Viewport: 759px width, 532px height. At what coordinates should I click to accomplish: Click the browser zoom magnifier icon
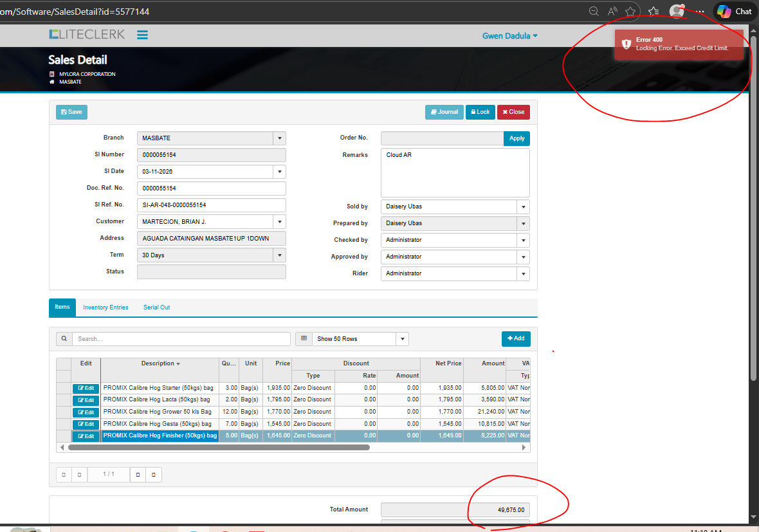pyautogui.click(x=594, y=11)
